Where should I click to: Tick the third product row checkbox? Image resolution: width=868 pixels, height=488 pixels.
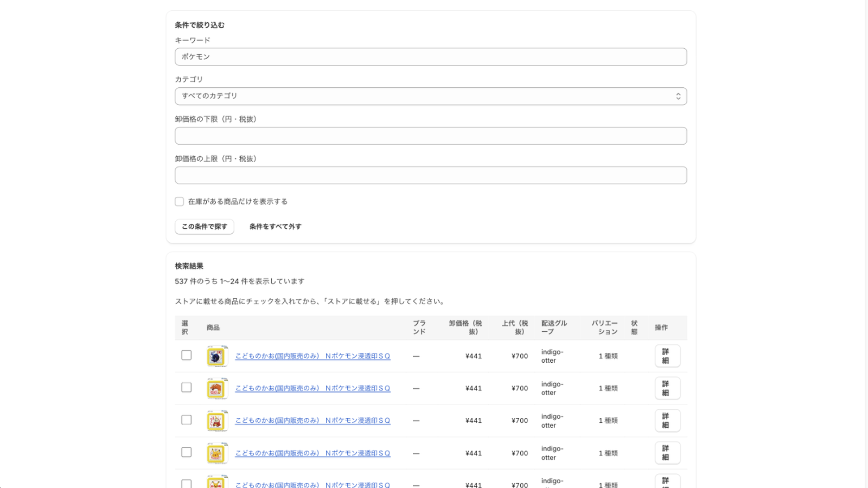coord(187,420)
